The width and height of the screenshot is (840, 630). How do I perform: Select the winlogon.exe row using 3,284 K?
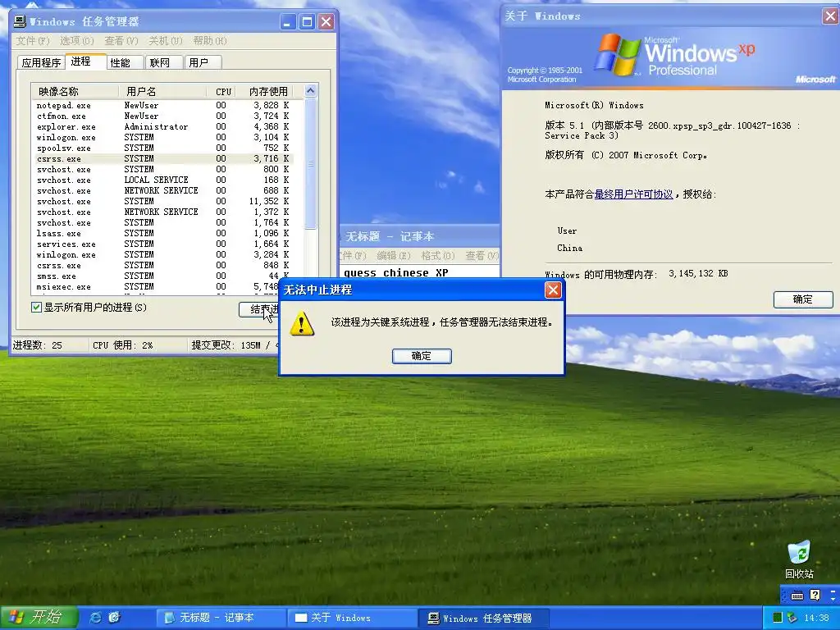coord(163,255)
